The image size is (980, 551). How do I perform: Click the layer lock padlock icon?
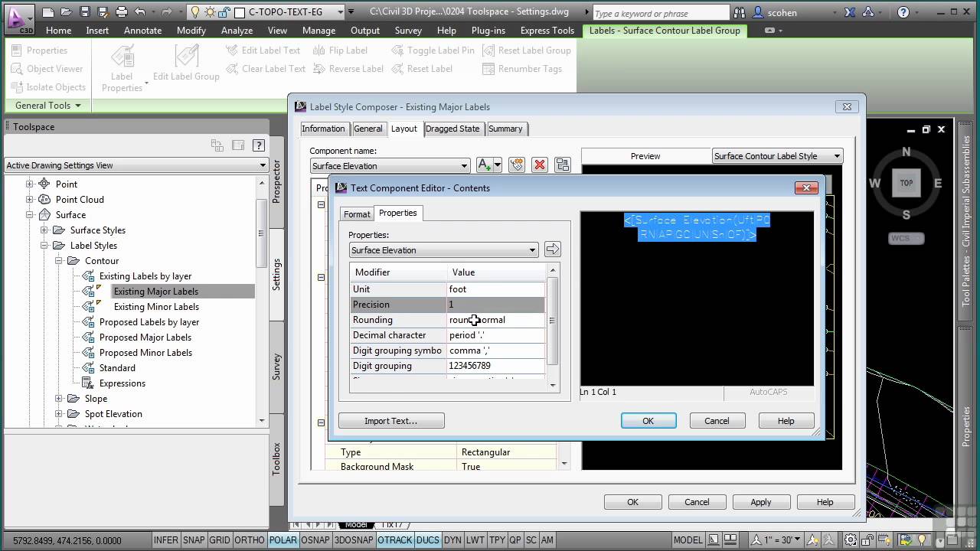[x=224, y=12]
